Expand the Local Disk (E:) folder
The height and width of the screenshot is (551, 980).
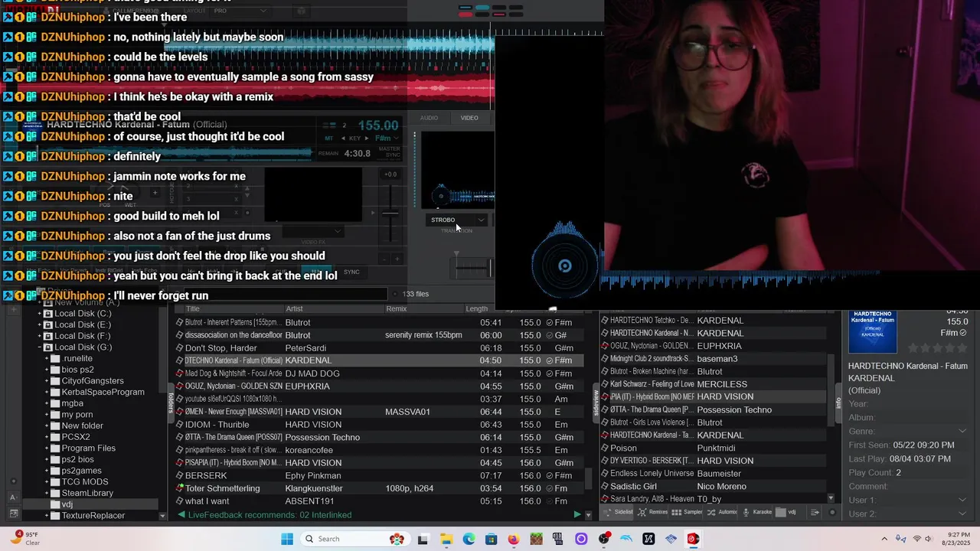tap(40, 324)
